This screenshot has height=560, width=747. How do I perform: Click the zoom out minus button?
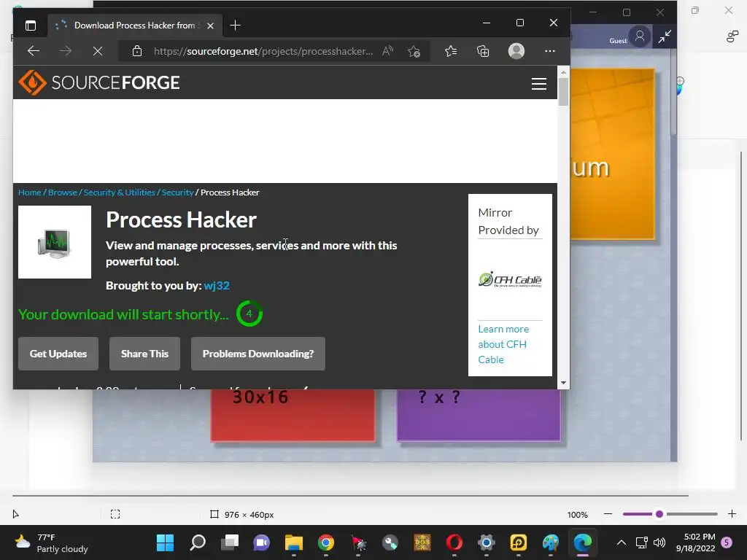pos(608,514)
